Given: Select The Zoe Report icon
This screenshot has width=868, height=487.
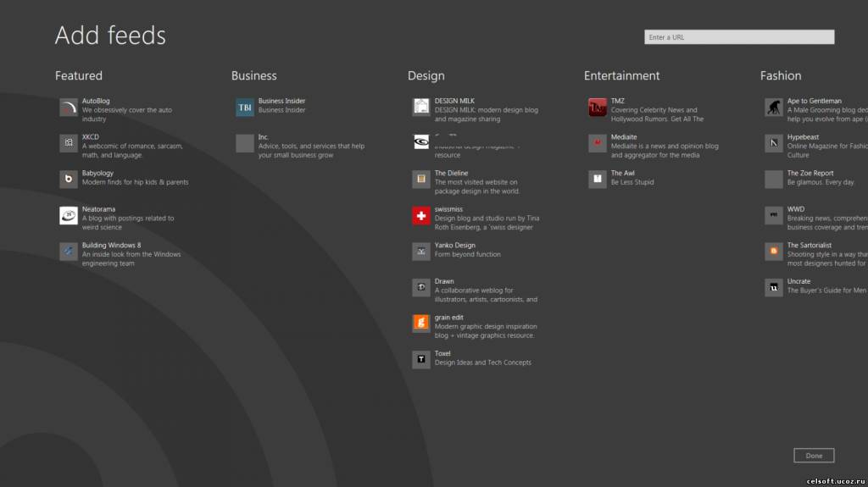Looking at the screenshot, I should pos(774,180).
